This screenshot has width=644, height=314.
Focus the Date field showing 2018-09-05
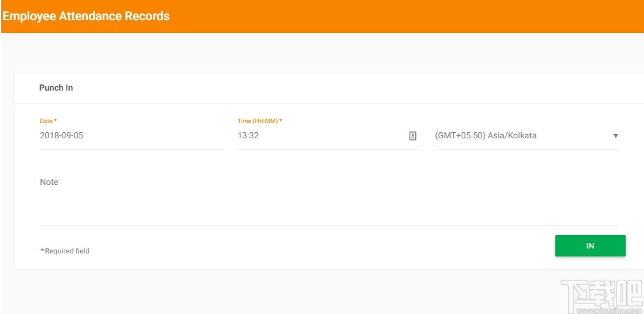click(x=132, y=136)
